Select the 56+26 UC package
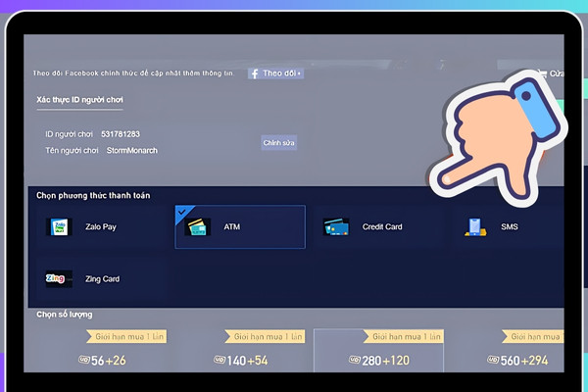The image size is (588, 392). pos(102,351)
